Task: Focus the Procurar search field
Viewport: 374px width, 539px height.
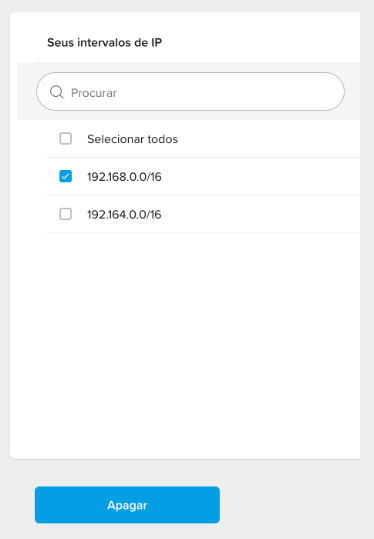Action: pos(190,91)
